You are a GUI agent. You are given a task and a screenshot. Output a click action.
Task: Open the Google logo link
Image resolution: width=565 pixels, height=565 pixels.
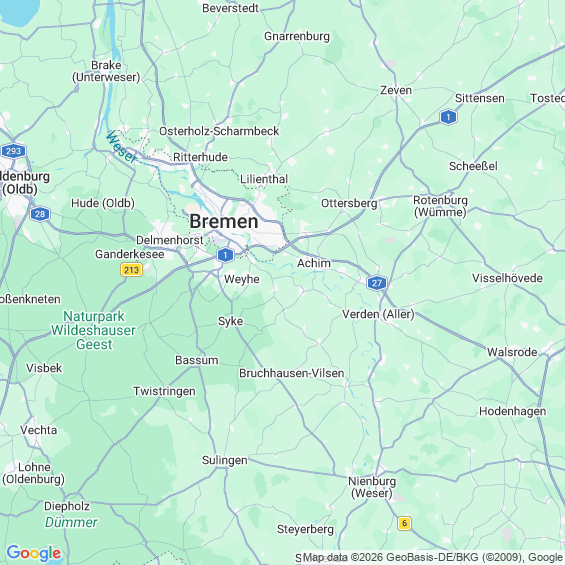coord(34,553)
